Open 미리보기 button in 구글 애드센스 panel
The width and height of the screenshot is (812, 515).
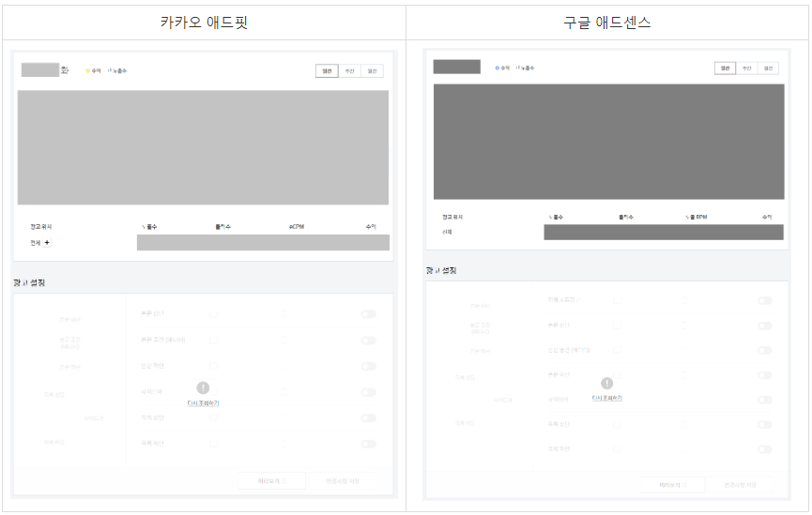pyautogui.click(x=673, y=485)
